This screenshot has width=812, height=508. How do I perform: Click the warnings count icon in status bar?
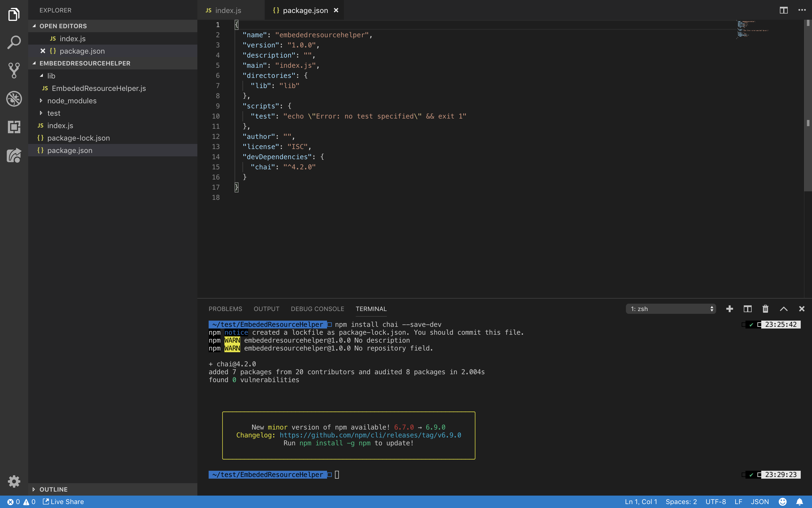coord(30,502)
